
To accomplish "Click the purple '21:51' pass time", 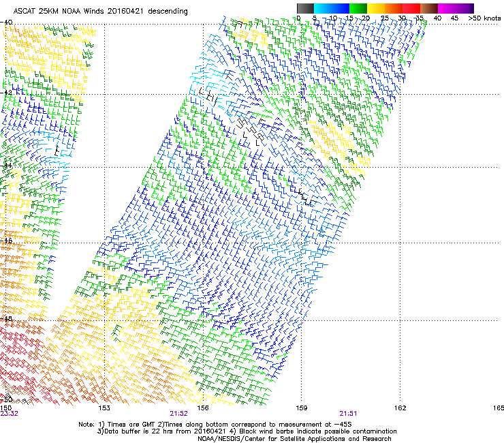I will pos(348,414).
